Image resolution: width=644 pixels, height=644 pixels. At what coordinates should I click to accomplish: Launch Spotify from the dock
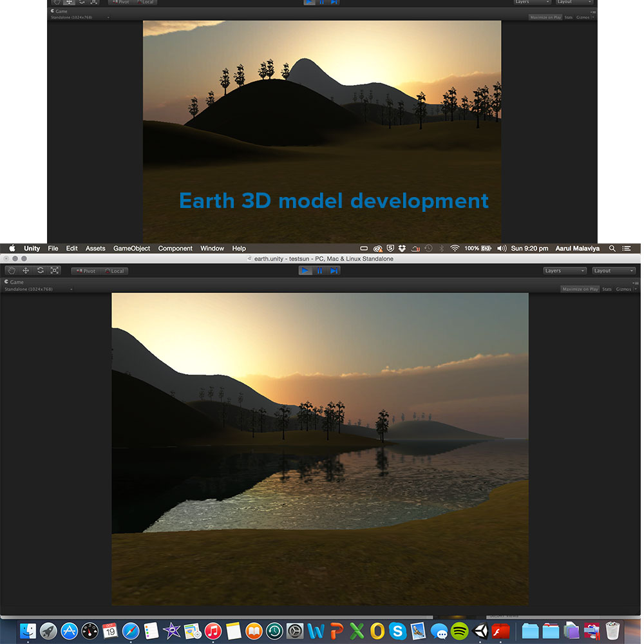click(x=459, y=630)
